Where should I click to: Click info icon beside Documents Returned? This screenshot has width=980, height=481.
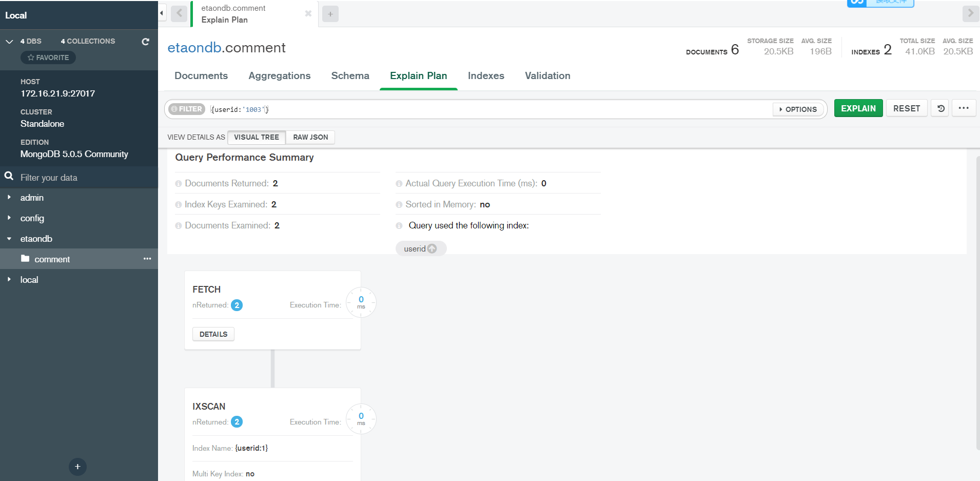[x=179, y=184]
